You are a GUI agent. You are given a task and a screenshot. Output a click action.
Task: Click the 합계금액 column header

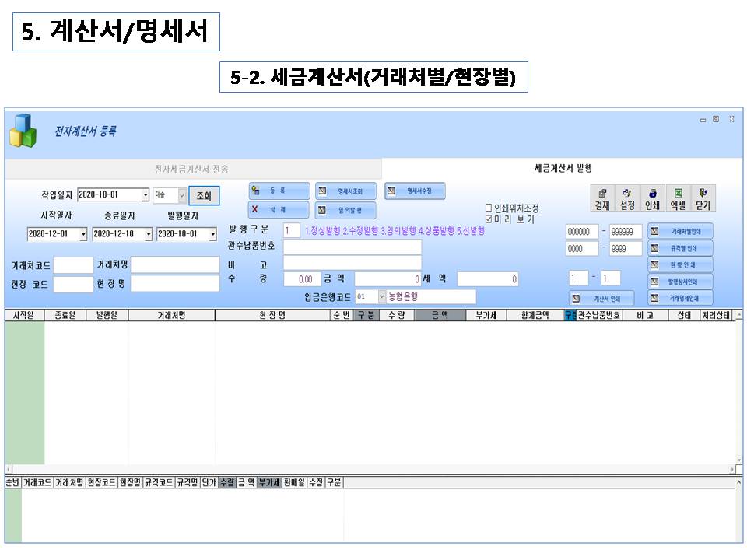coord(535,315)
